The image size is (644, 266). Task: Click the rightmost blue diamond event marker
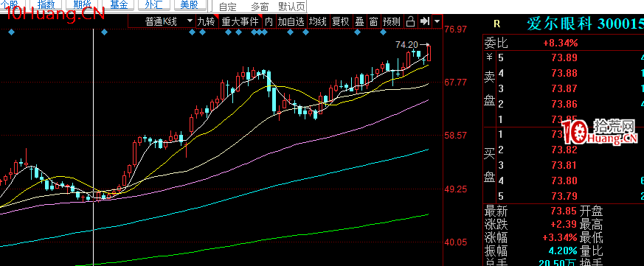(383, 32)
